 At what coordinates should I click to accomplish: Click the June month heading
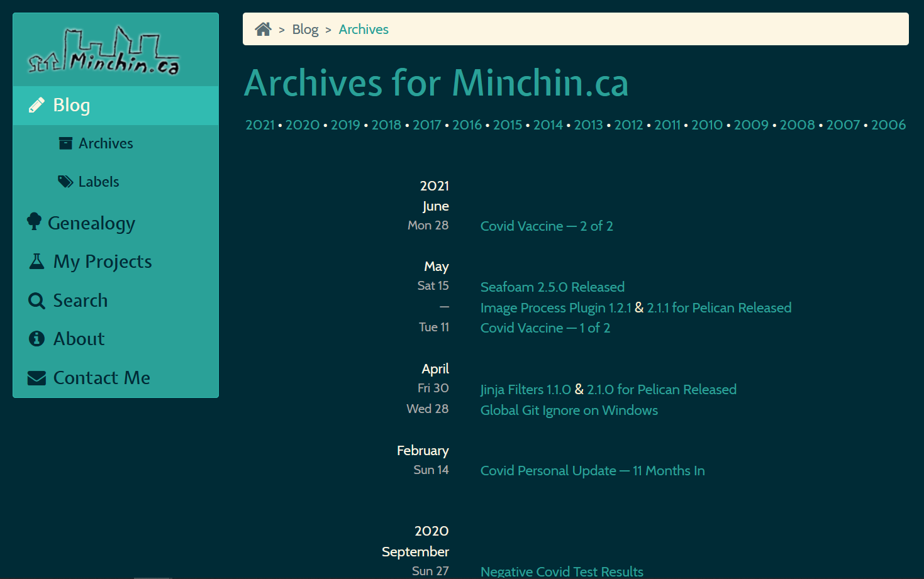pyautogui.click(x=435, y=206)
